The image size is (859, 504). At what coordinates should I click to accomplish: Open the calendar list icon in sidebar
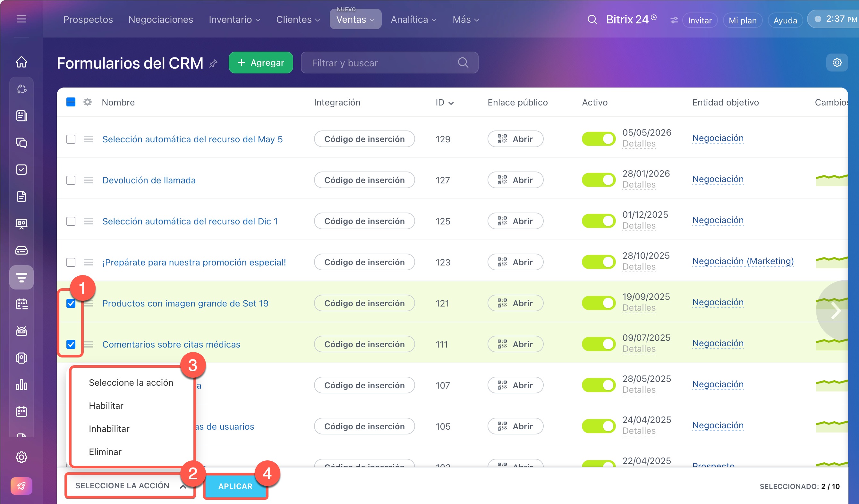(x=21, y=304)
